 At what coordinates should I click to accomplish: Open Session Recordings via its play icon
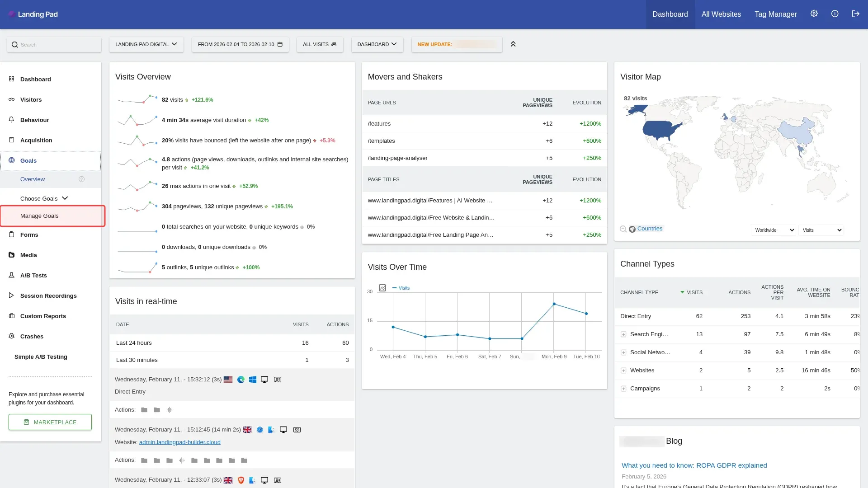(11, 296)
